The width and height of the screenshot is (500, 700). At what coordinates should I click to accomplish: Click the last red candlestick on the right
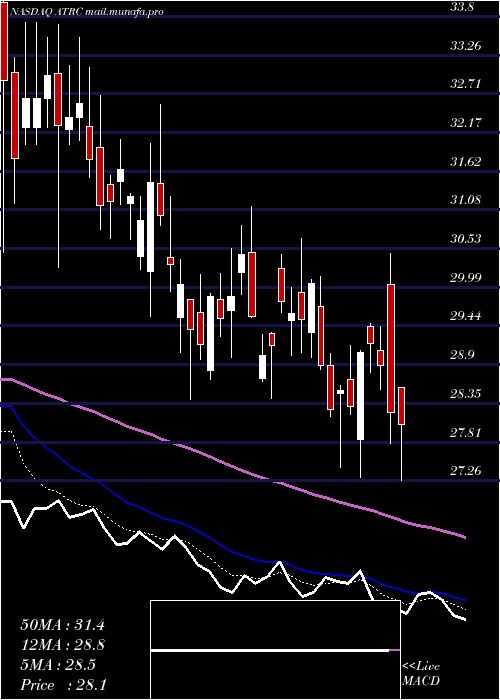coord(401,406)
